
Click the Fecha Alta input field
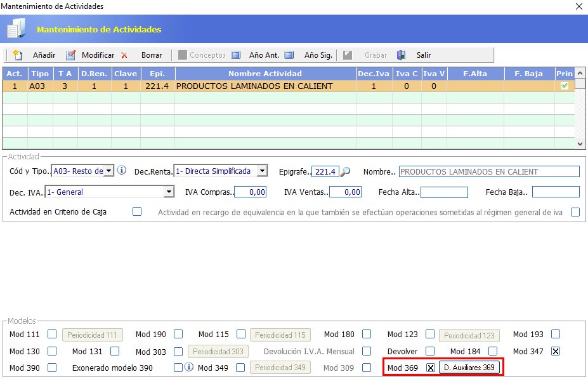point(444,192)
